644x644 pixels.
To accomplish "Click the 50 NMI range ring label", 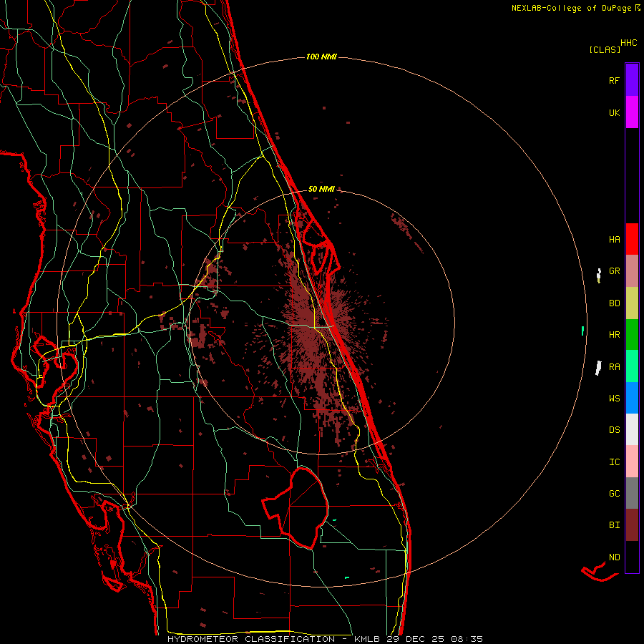I will click(321, 189).
